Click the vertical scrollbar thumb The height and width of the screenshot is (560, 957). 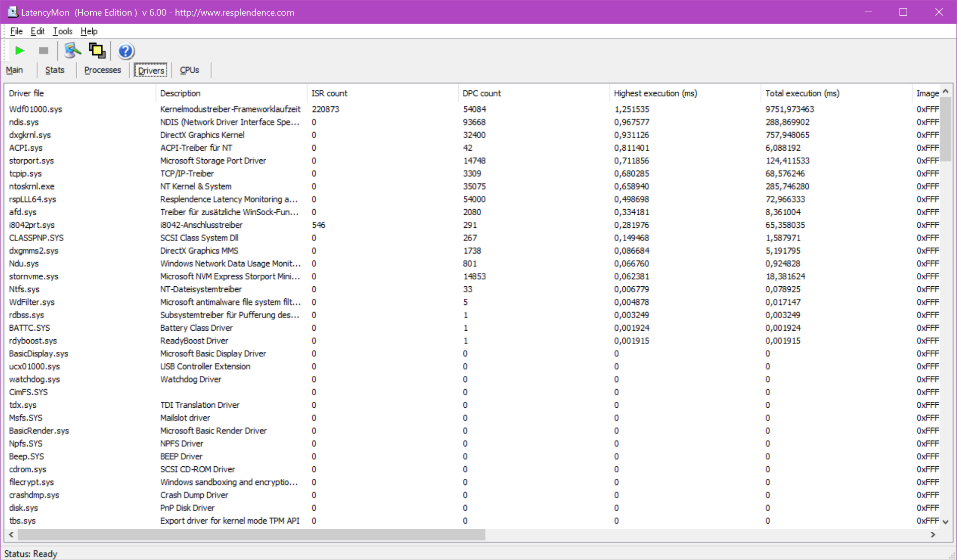(x=946, y=130)
